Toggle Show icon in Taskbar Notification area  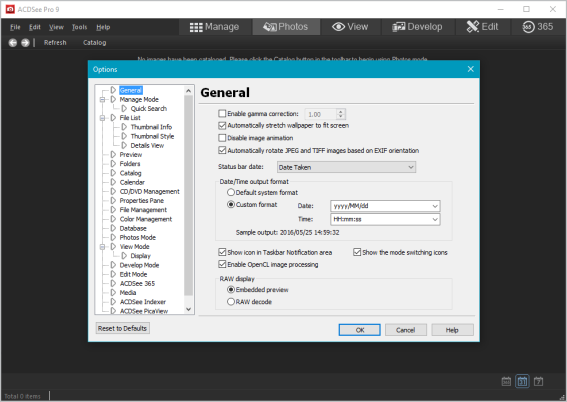coord(222,252)
